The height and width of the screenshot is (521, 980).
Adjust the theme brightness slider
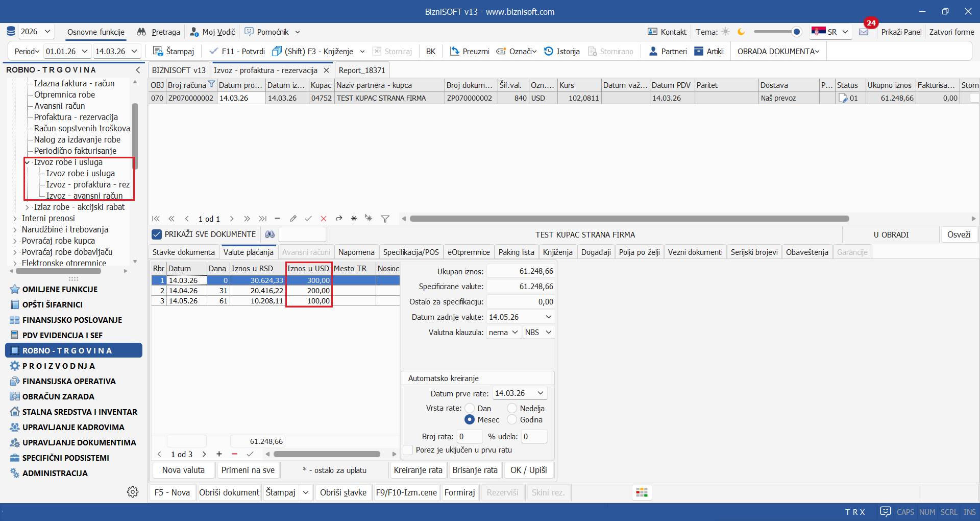click(796, 32)
